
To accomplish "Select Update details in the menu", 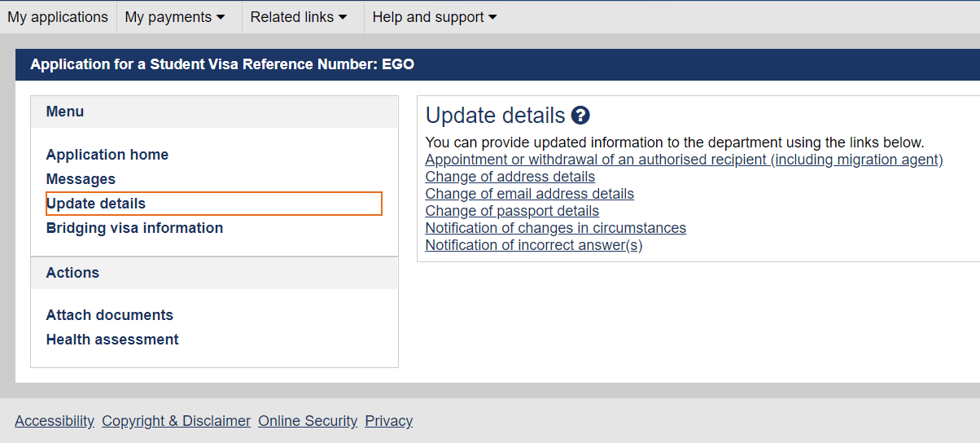I will point(96,204).
